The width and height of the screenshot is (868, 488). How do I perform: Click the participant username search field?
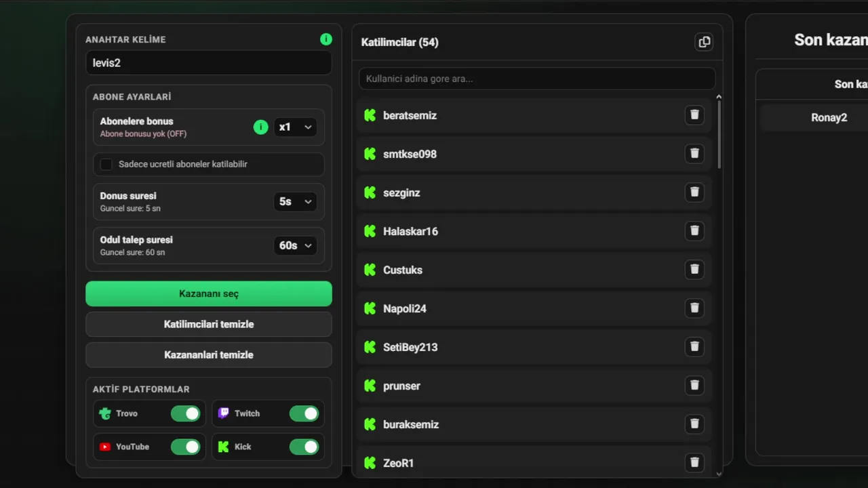point(537,79)
